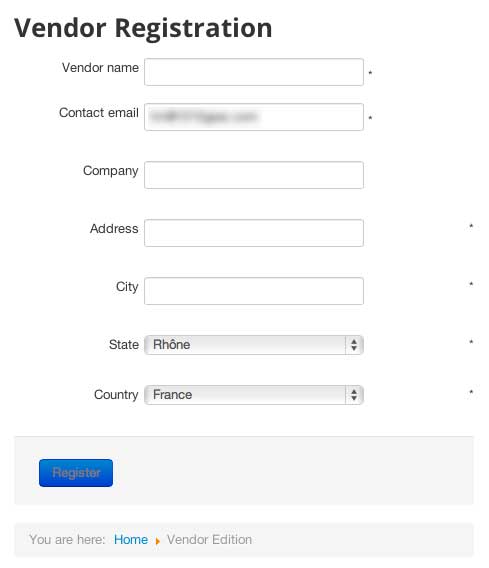Click the Vendor Registration heading
Viewport: 489px width, 568px height.
click(x=143, y=28)
